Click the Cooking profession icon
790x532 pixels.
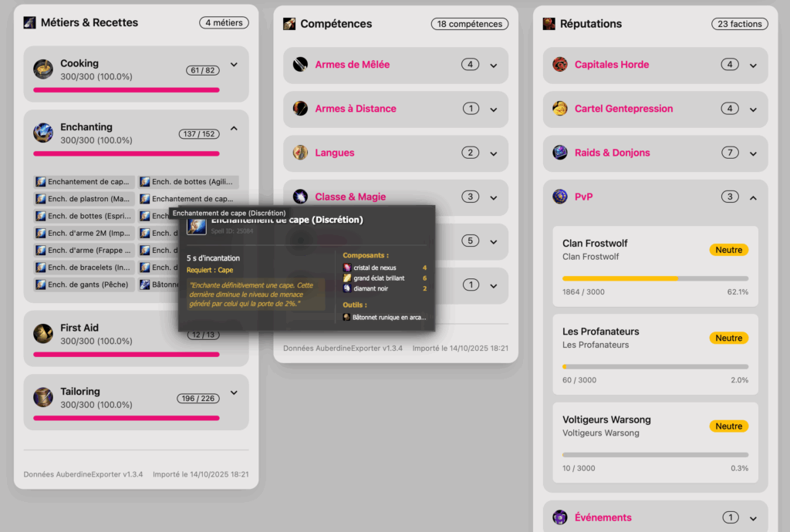point(43,69)
